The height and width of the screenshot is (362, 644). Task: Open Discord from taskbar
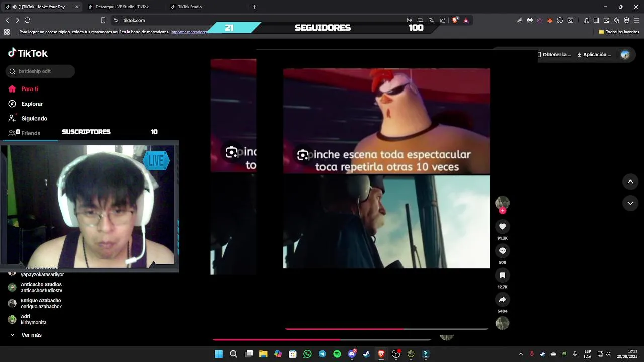pos(352,354)
